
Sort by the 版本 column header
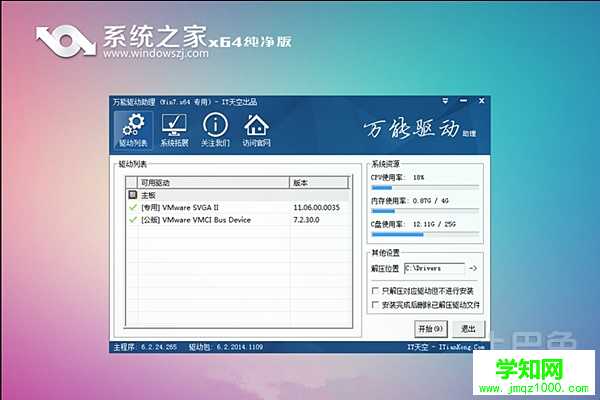click(319, 183)
